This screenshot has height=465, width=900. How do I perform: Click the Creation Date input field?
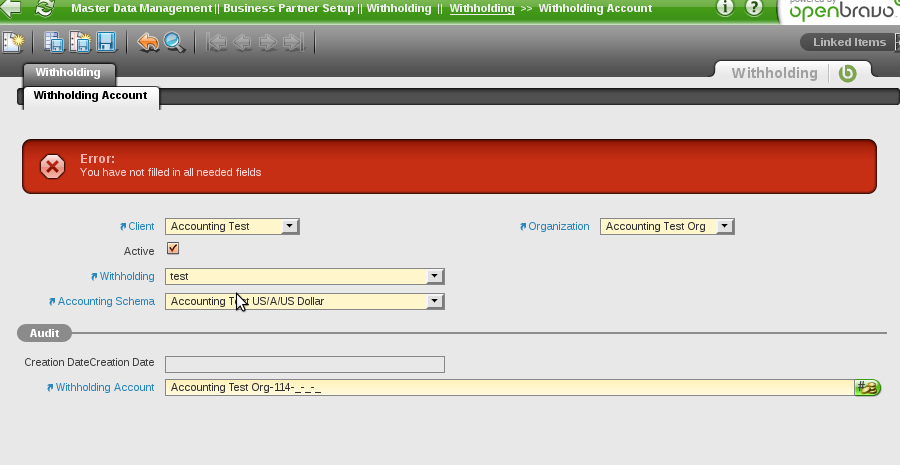pyautogui.click(x=305, y=364)
